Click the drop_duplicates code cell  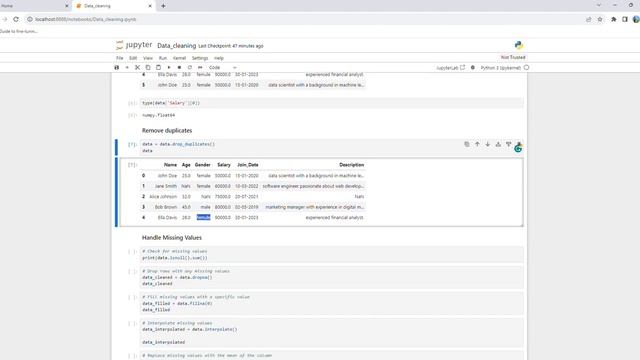(332, 147)
